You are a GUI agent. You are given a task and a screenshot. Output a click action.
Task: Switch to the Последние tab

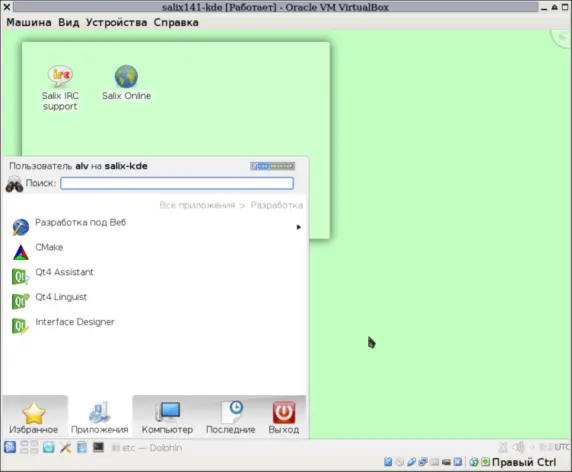(x=231, y=417)
